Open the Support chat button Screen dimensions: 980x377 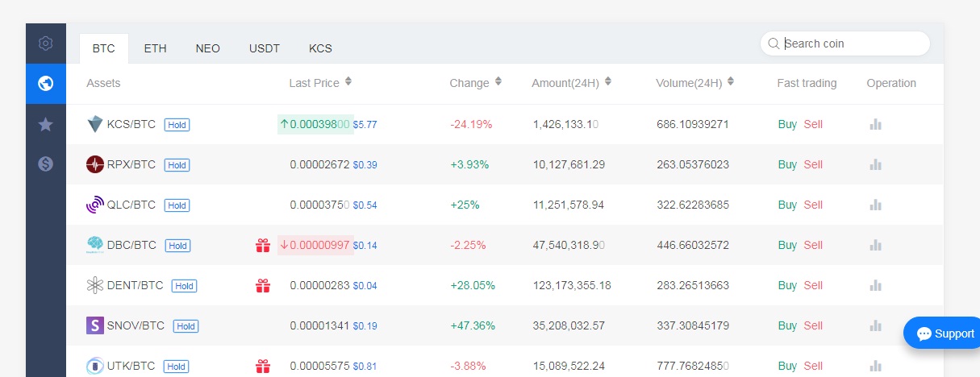[944, 333]
